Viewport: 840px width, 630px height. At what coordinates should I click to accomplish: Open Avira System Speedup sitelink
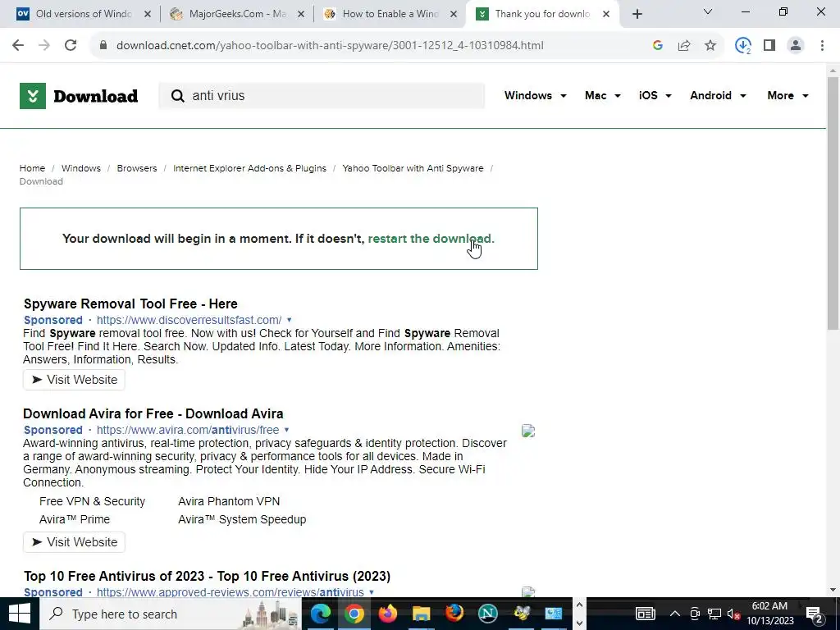click(x=242, y=519)
